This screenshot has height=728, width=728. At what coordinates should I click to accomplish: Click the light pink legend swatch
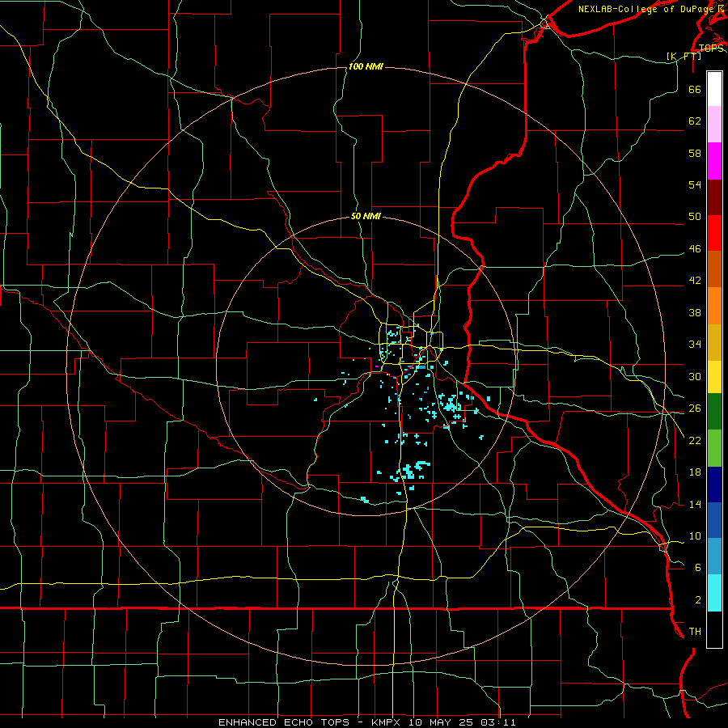tap(714, 124)
